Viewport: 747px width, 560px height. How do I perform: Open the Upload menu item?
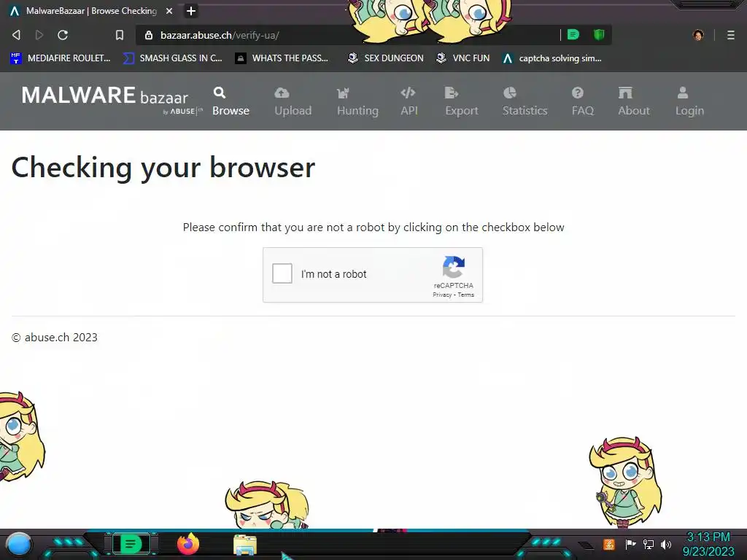(x=293, y=101)
